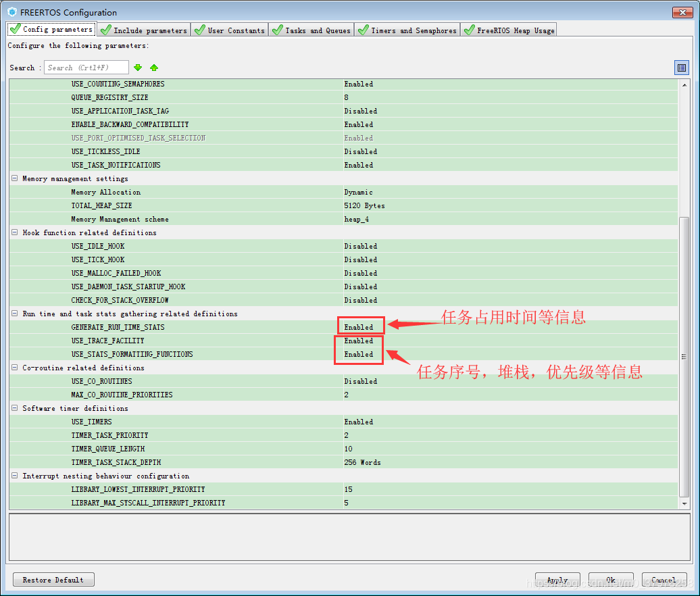Click Memory Allocation Dynamic value
This screenshot has width=700, height=596.
click(359, 192)
